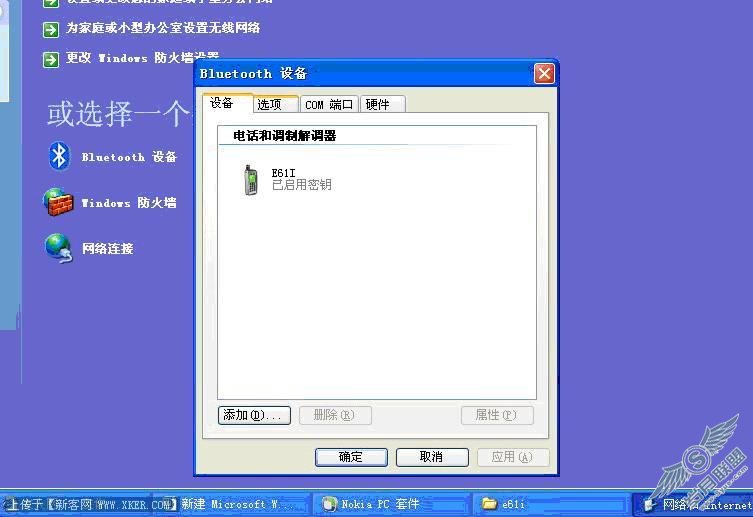Viewport: 753px width, 517px height.
Task: Switch to the 选项 tab
Action: pyautogui.click(x=272, y=104)
